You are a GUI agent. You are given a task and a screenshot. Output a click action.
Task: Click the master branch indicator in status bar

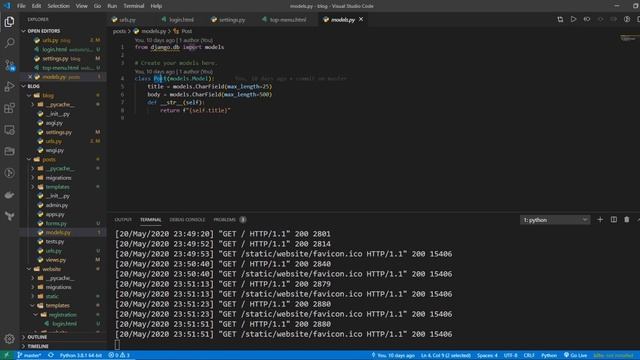pos(29,355)
